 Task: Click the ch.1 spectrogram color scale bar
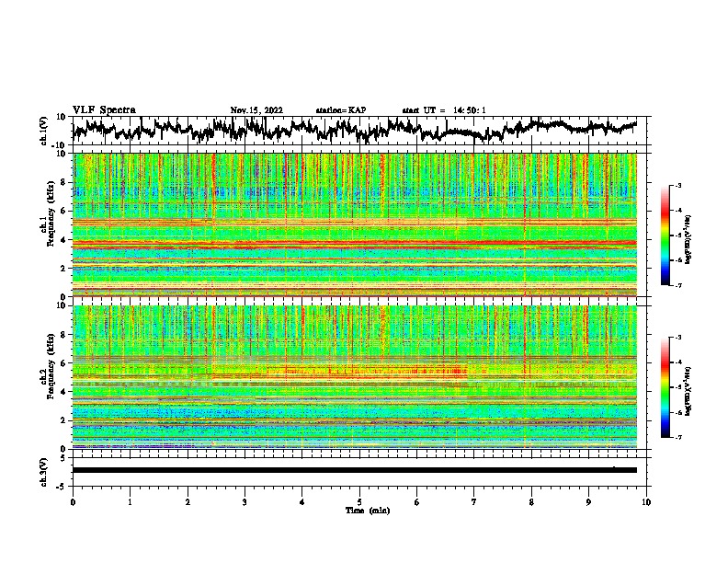tap(665, 236)
